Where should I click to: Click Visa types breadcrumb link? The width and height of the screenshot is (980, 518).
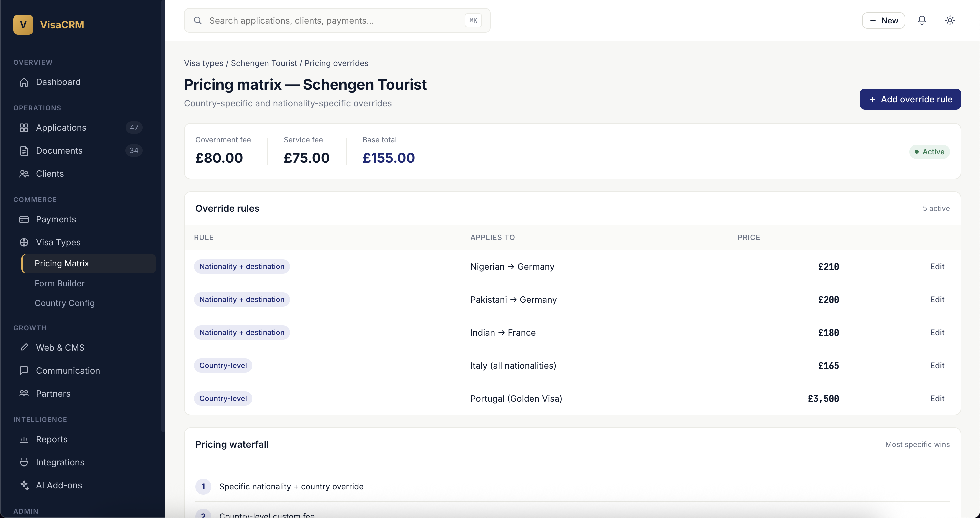204,63
